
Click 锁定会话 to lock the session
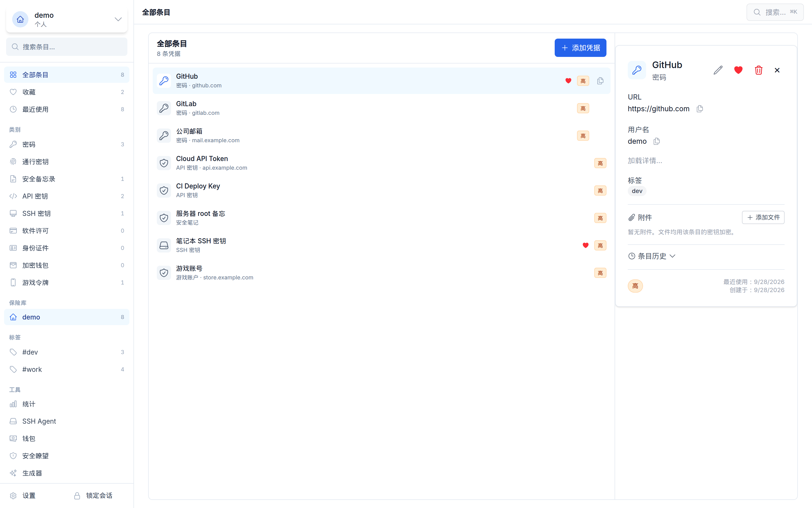click(94, 496)
